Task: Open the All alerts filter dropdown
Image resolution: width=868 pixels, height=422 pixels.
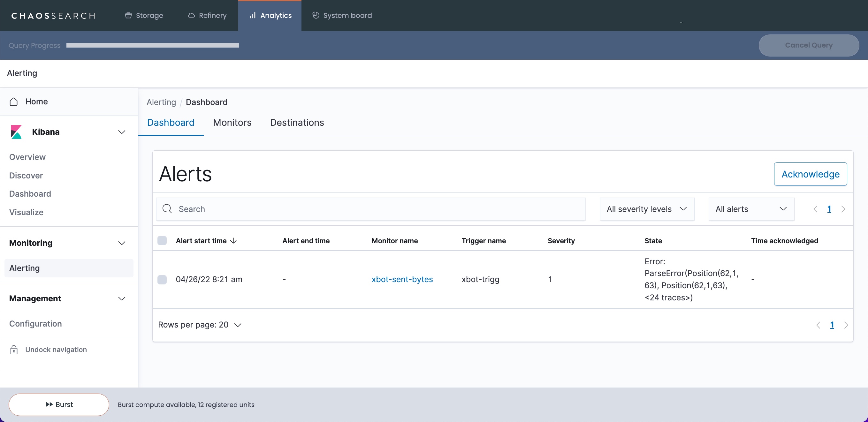Action: point(751,209)
